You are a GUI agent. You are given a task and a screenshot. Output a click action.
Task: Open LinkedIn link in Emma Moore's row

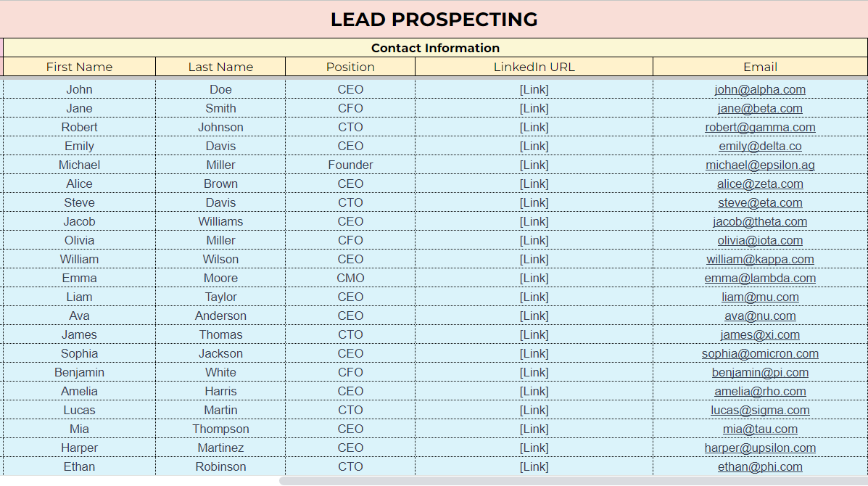pos(534,279)
